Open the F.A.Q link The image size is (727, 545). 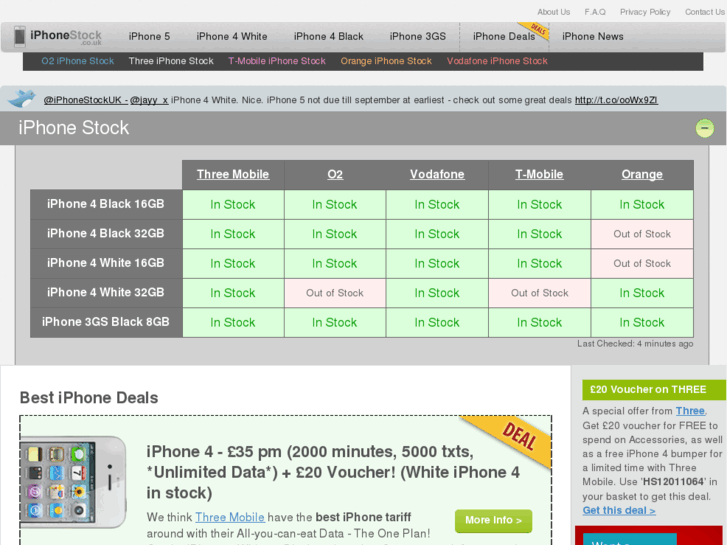coord(595,12)
